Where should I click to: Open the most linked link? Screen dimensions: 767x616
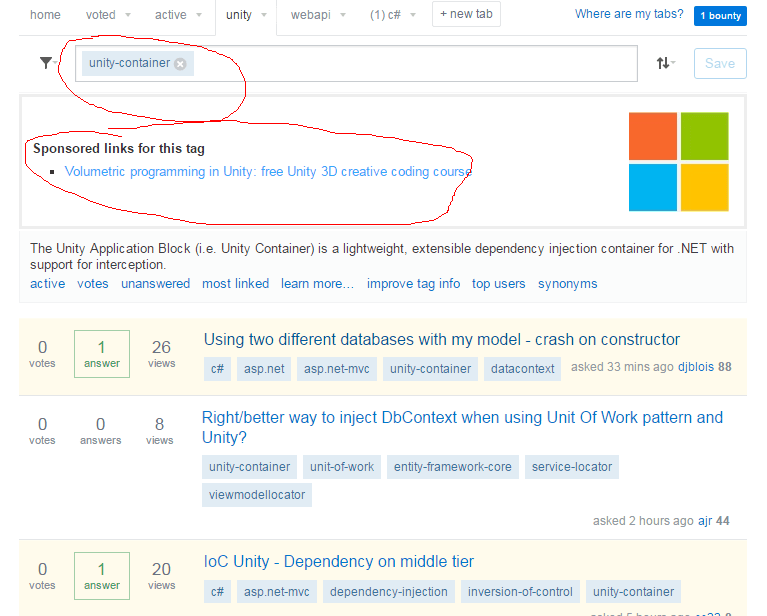pyautogui.click(x=236, y=284)
